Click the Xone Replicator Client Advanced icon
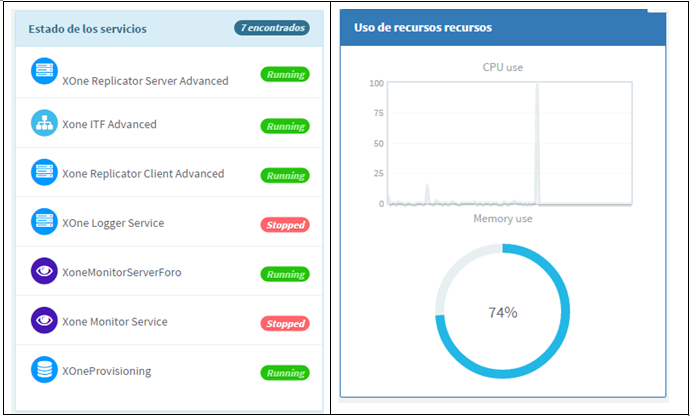 44,172
